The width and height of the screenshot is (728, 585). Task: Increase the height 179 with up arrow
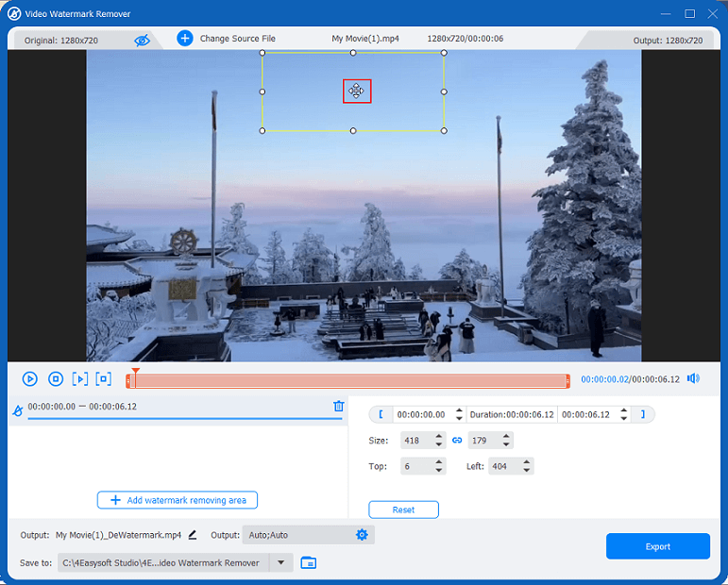coord(506,436)
